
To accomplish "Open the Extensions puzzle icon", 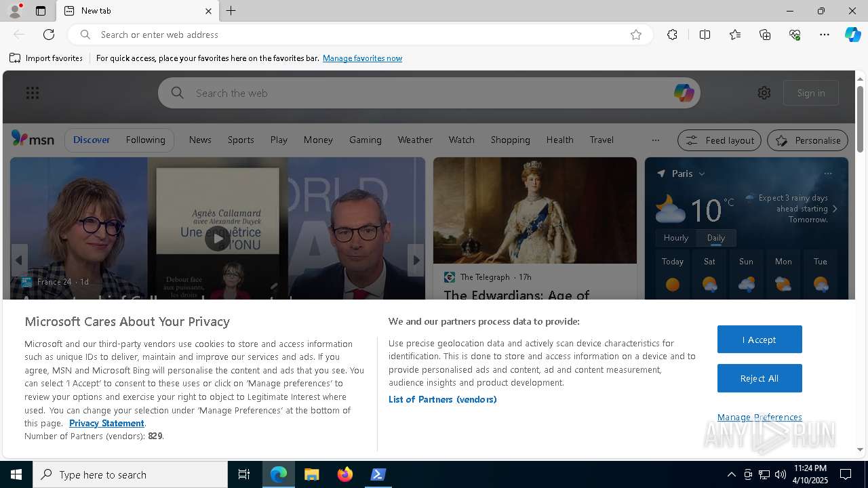I will [672, 35].
